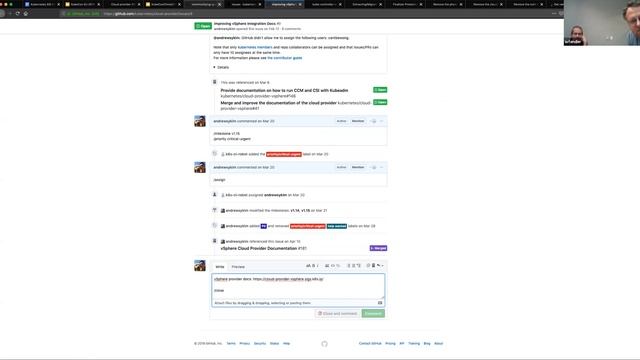Toggle italic formatting in comment editor
640x360 pixels.
[318, 266]
